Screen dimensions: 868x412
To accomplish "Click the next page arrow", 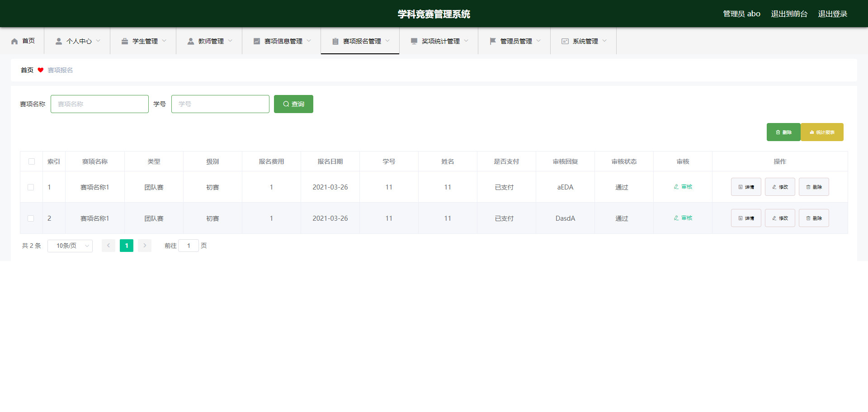I will pos(145,246).
